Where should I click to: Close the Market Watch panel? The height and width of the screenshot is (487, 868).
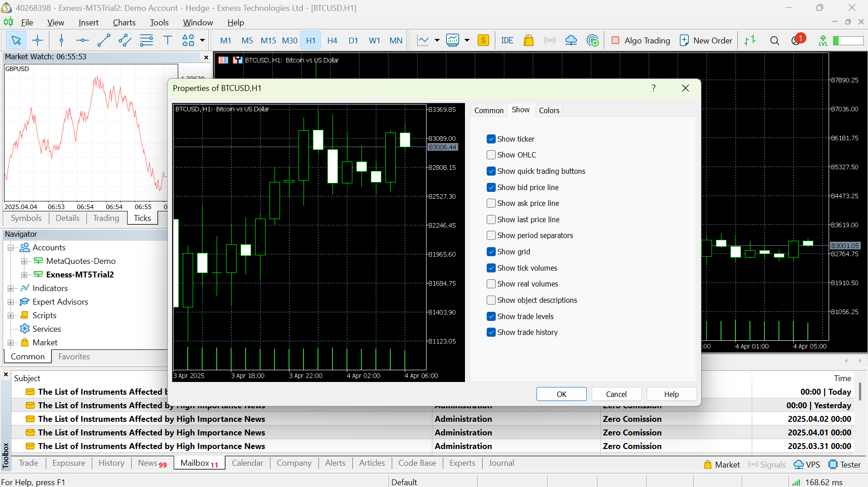pyautogui.click(x=206, y=57)
